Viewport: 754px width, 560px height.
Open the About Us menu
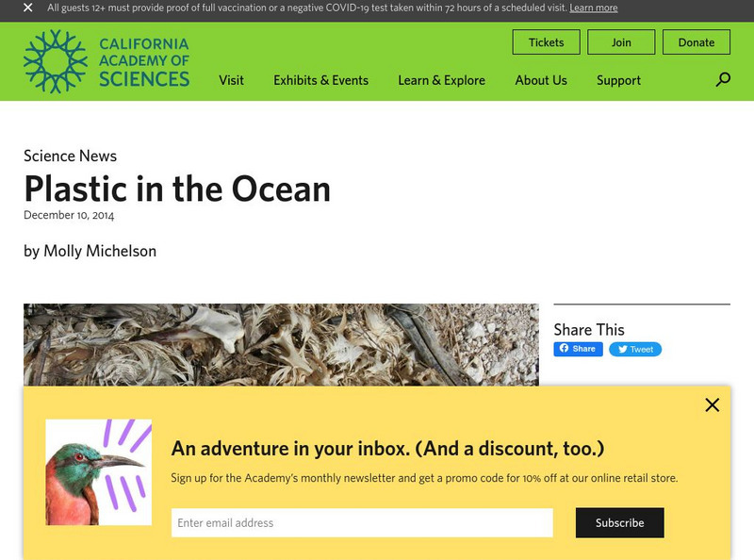click(541, 80)
